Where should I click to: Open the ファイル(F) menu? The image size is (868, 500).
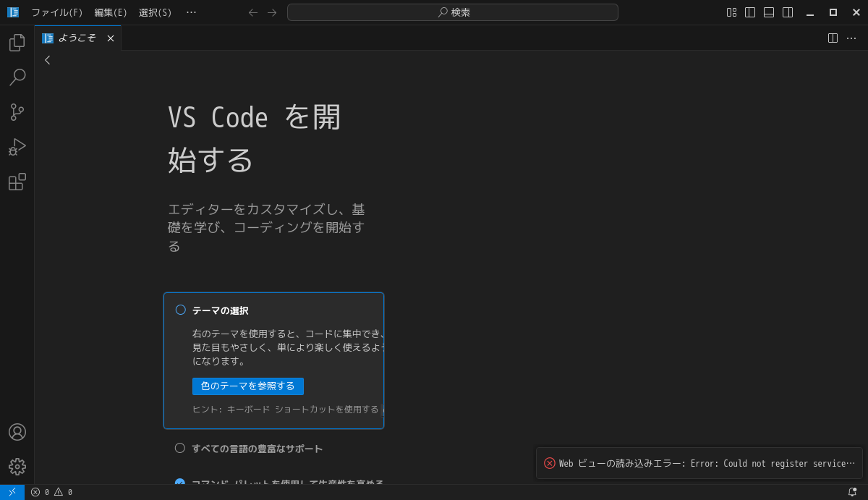pos(57,12)
